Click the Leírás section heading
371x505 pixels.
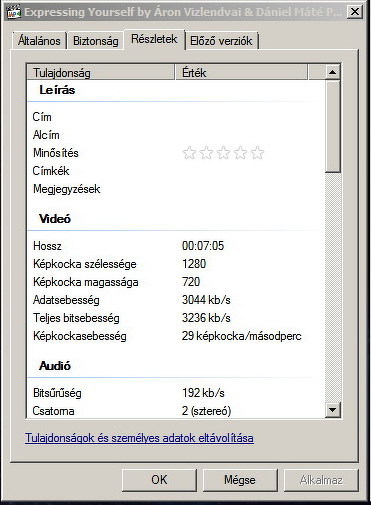click(x=57, y=90)
